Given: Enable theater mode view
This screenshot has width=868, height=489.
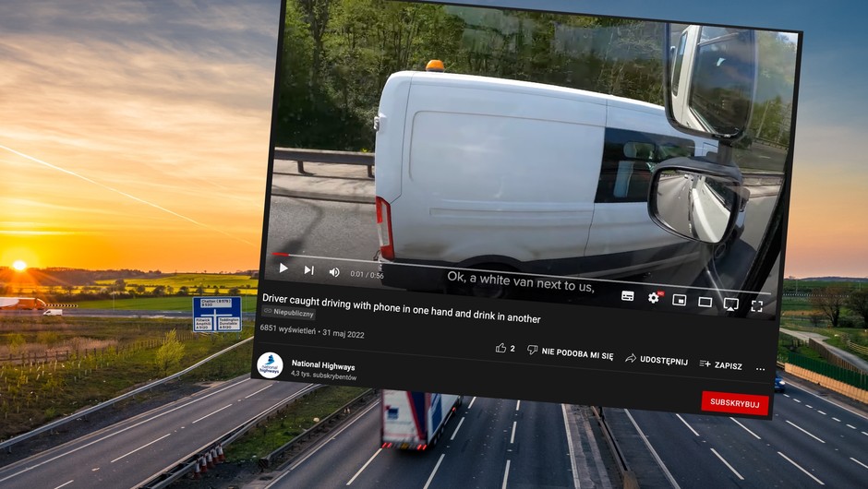Looking at the screenshot, I should tap(705, 302).
